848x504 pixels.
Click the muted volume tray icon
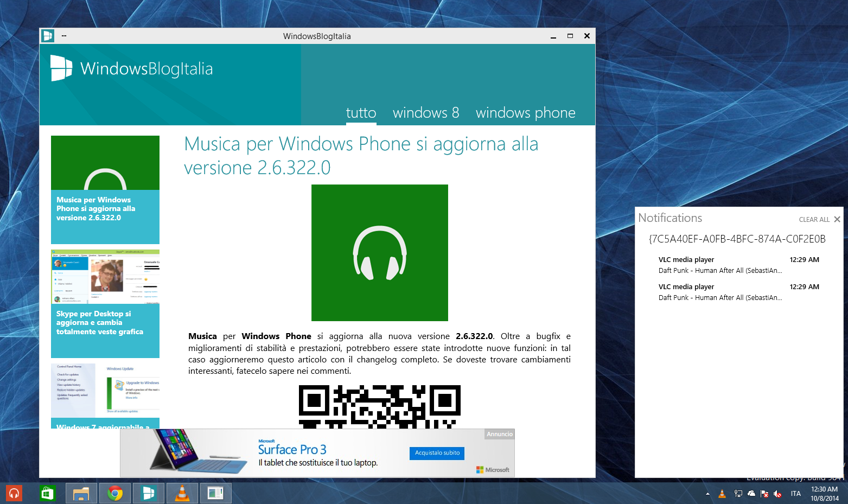point(777,494)
